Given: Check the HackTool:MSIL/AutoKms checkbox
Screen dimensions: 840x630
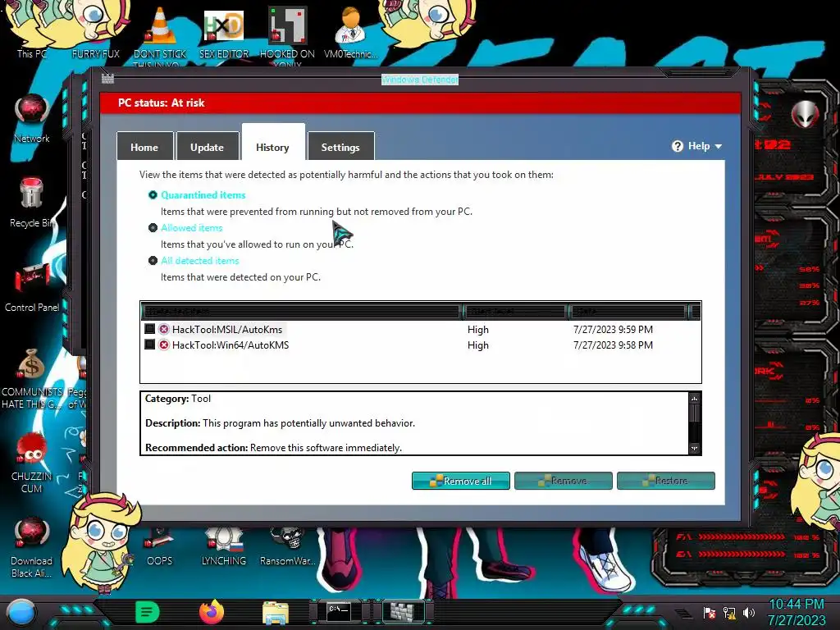Looking at the screenshot, I should (150, 329).
